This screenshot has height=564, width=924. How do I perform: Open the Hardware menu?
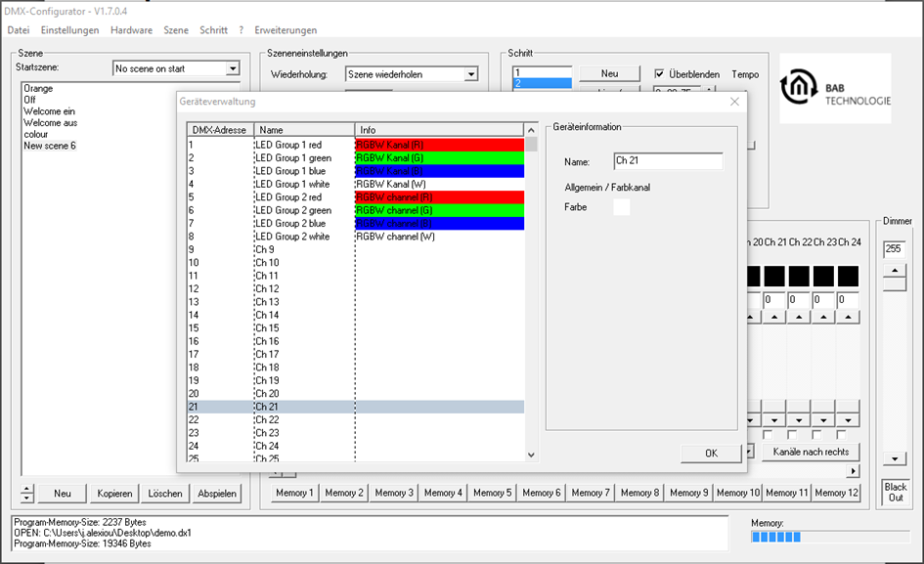tap(131, 30)
